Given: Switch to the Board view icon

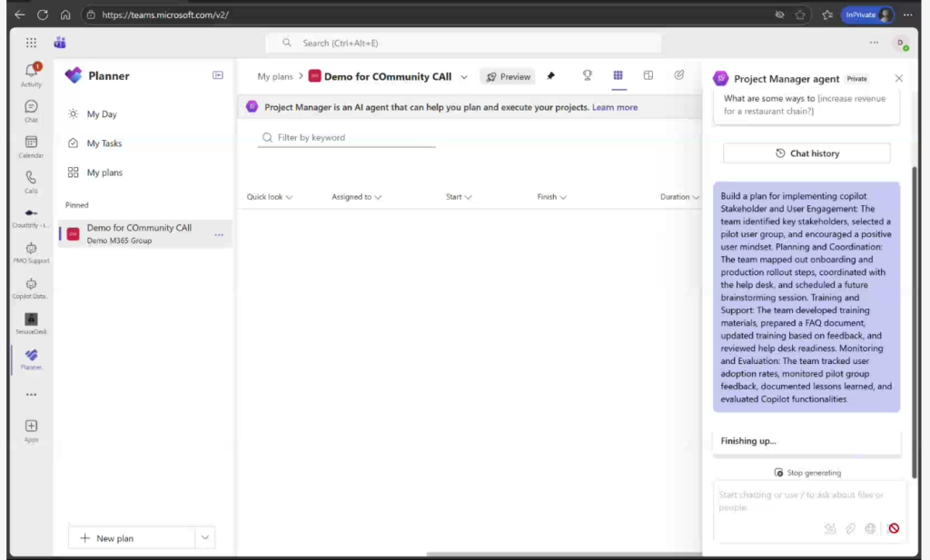Looking at the screenshot, I should 648,76.
